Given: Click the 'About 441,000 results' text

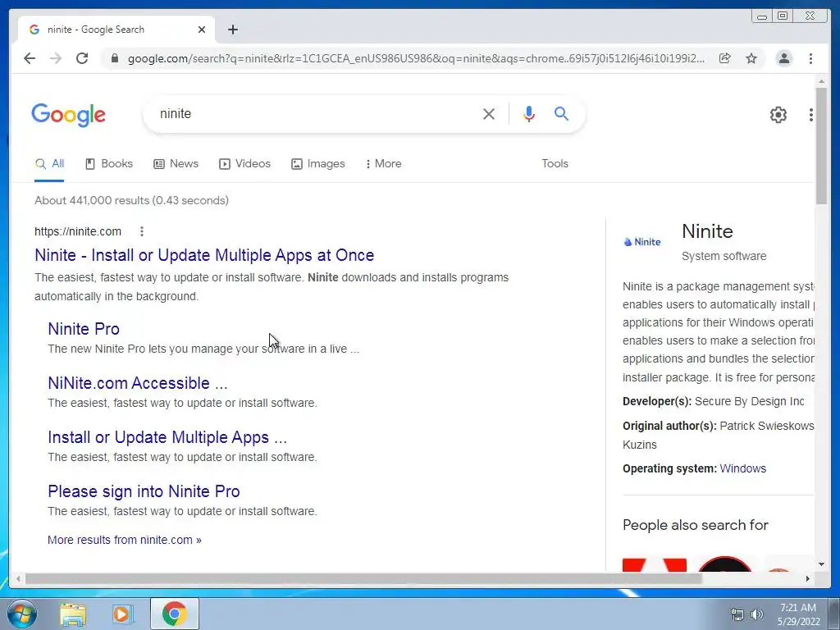Looking at the screenshot, I should [x=131, y=200].
